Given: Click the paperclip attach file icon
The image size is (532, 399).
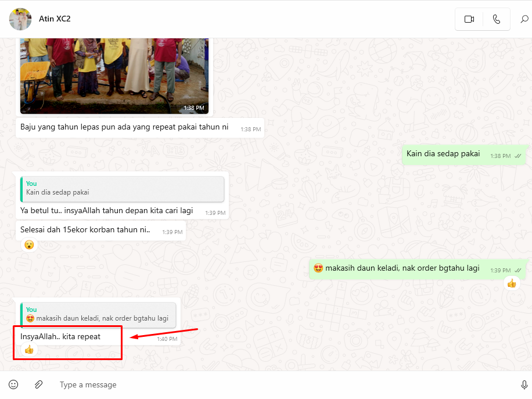Looking at the screenshot, I should pos(39,384).
